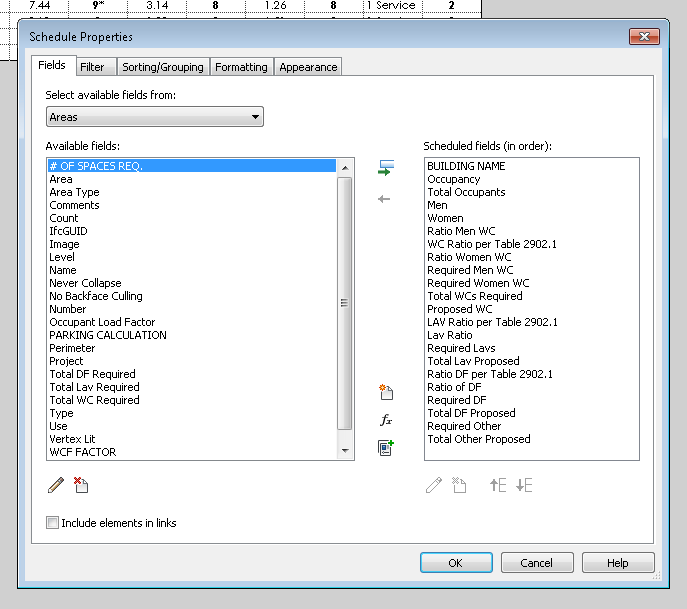Image resolution: width=687 pixels, height=609 pixels.
Task: Click the Available fields scrollbar up arrow
Action: click(345, 168)
